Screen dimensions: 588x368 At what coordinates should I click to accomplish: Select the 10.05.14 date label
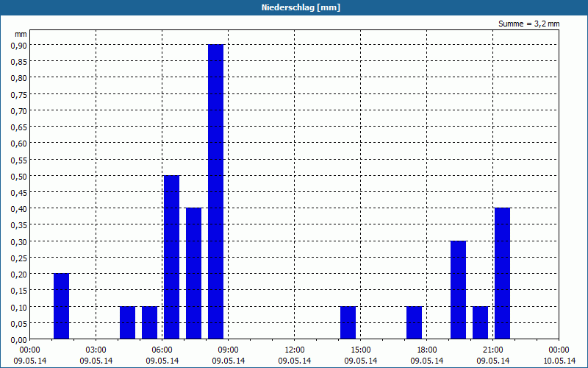point(559,361)
